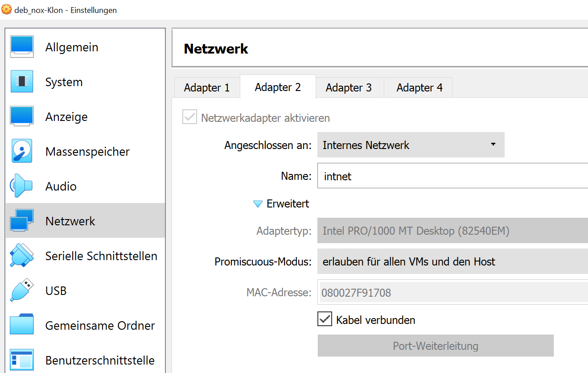The width and height of the screenshot is (588, 373).
Task: Click the Massenspeicher disk icon
Action: (x=22, y=151)
